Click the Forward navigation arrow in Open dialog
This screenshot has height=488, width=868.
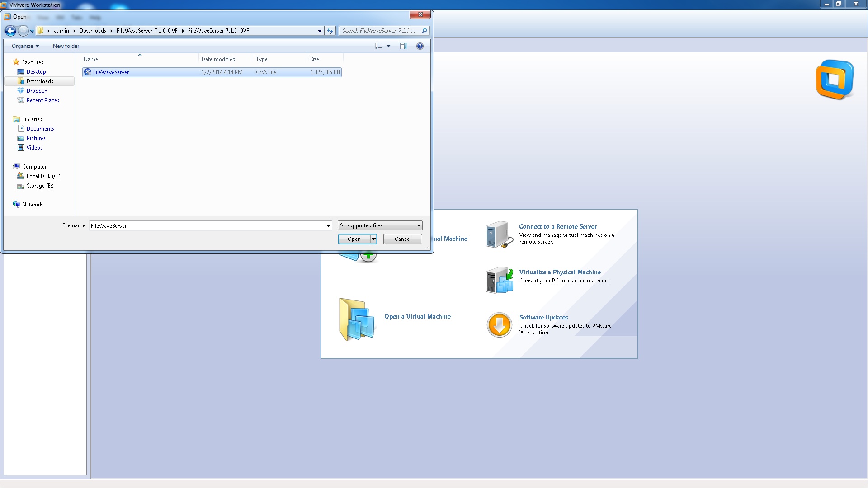23,31
